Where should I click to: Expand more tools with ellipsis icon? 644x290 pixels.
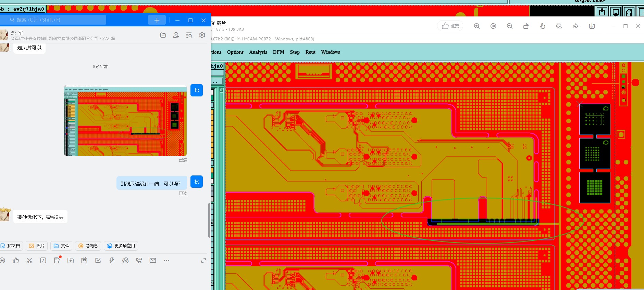[166, 261]
